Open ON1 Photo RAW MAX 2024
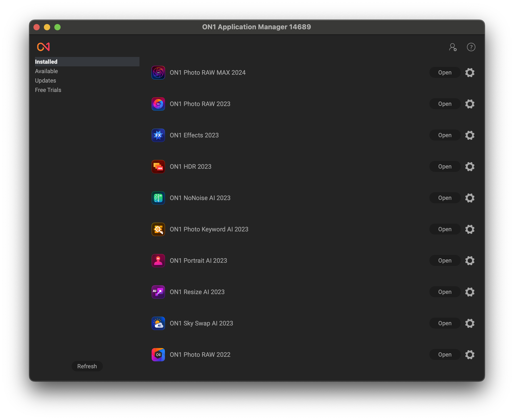 coord(445,73)
